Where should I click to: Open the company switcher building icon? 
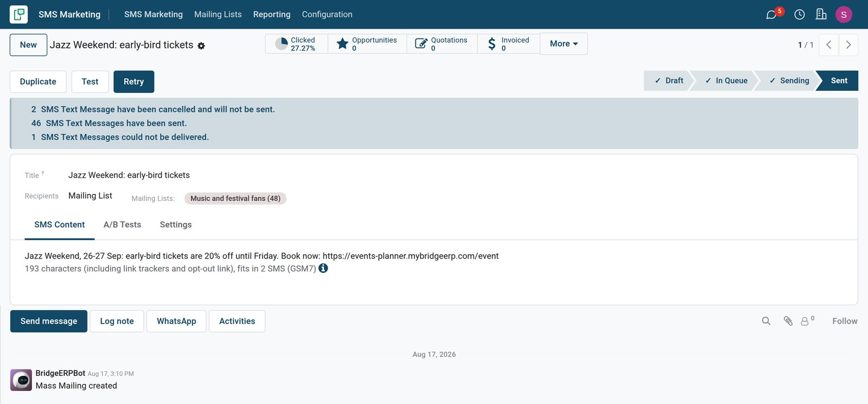tap(821, 15)
